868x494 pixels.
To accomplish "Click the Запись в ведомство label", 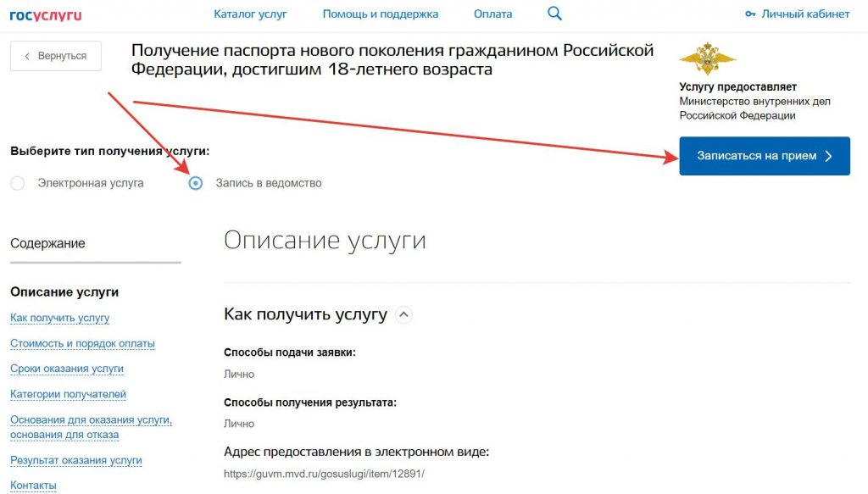I will 269,183.
